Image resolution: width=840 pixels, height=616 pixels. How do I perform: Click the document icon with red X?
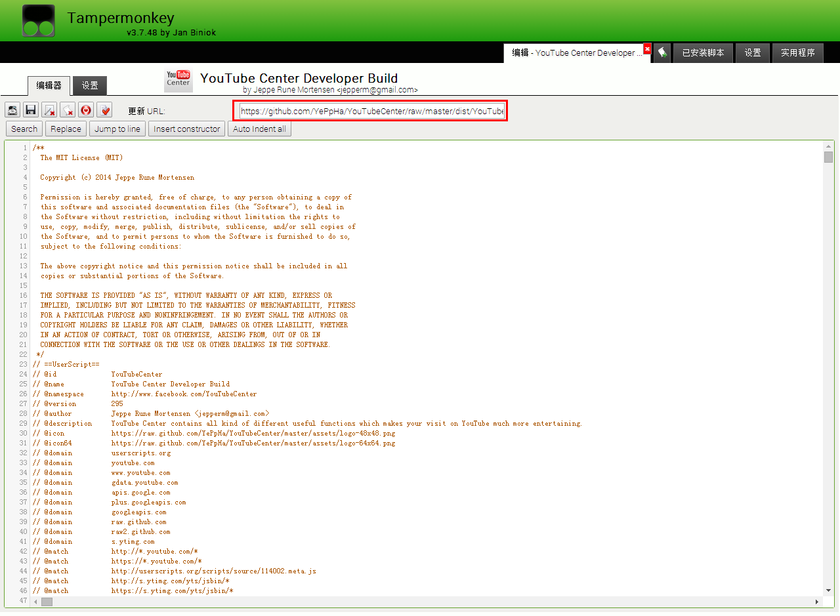pyautogui.click(x=49, y=110)
